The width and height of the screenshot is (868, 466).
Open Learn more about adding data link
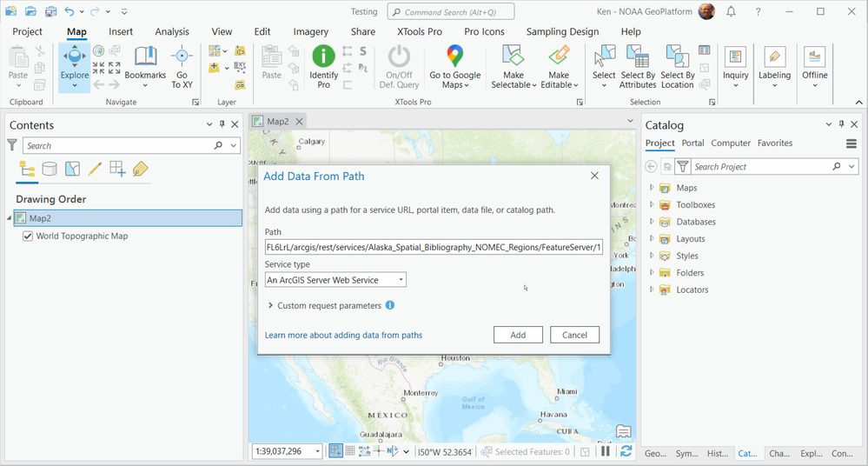pos(343,336)
